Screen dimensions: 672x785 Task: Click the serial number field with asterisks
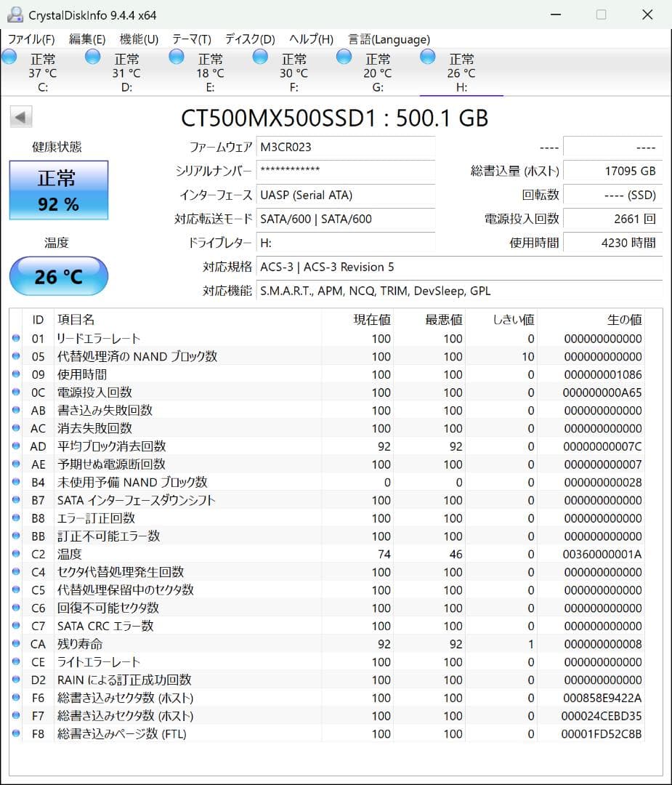346,171
